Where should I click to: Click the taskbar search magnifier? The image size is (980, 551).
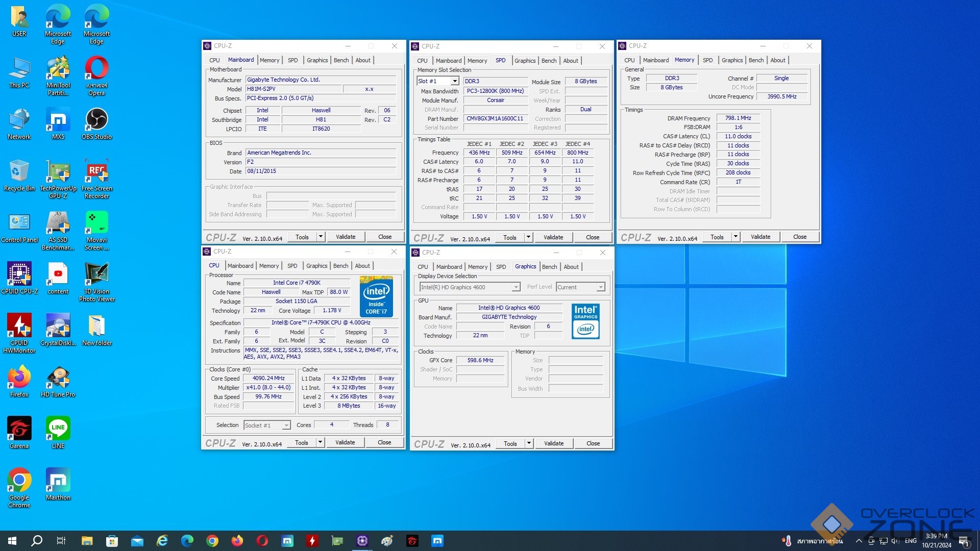[x=37, y=541]
